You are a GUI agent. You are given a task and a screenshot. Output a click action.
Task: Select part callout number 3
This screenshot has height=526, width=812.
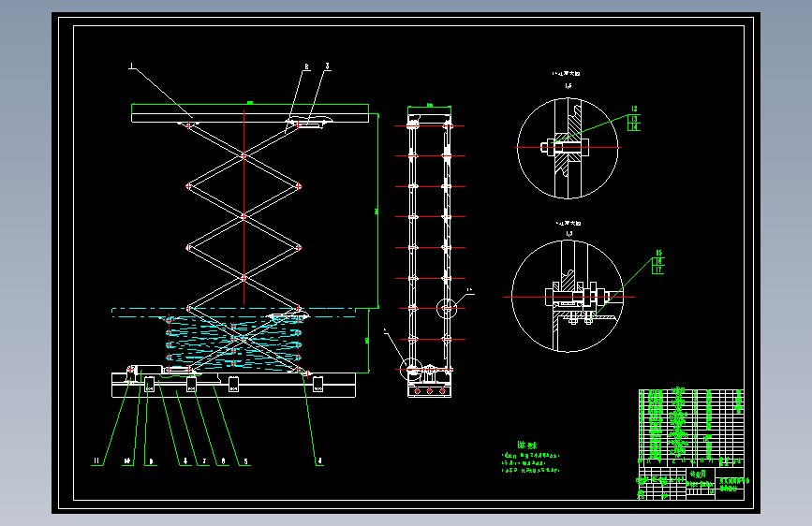pos(327,66)
